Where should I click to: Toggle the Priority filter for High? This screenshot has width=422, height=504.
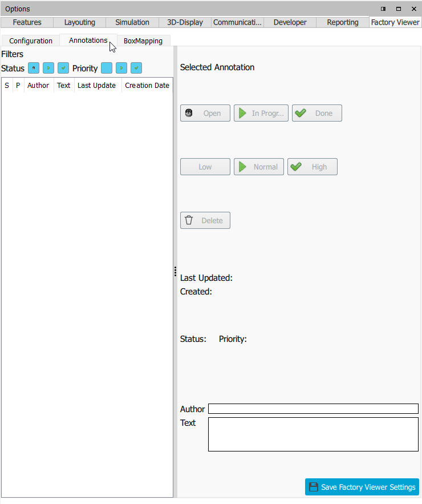(x=136, y=68)
